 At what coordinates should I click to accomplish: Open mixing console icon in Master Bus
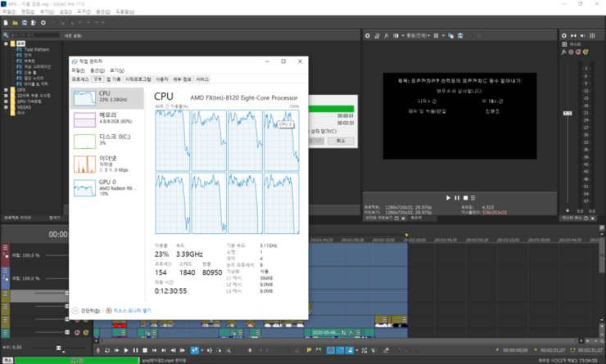coord(592,35)
